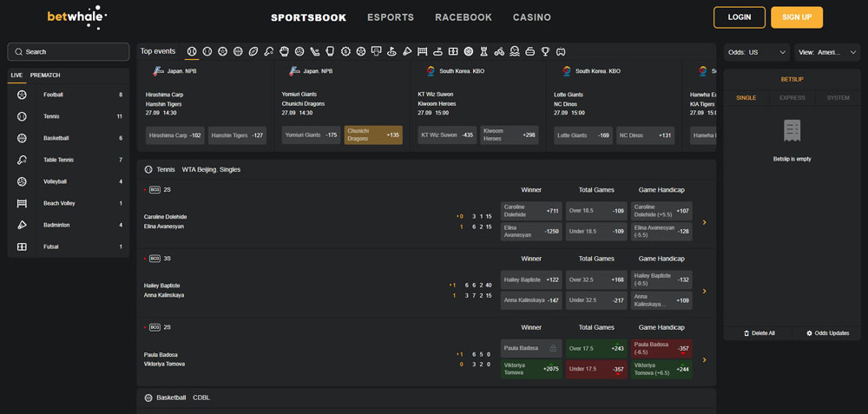Open the ESPORTS section
Screen dimensions: 868x414
coord(391,17)
